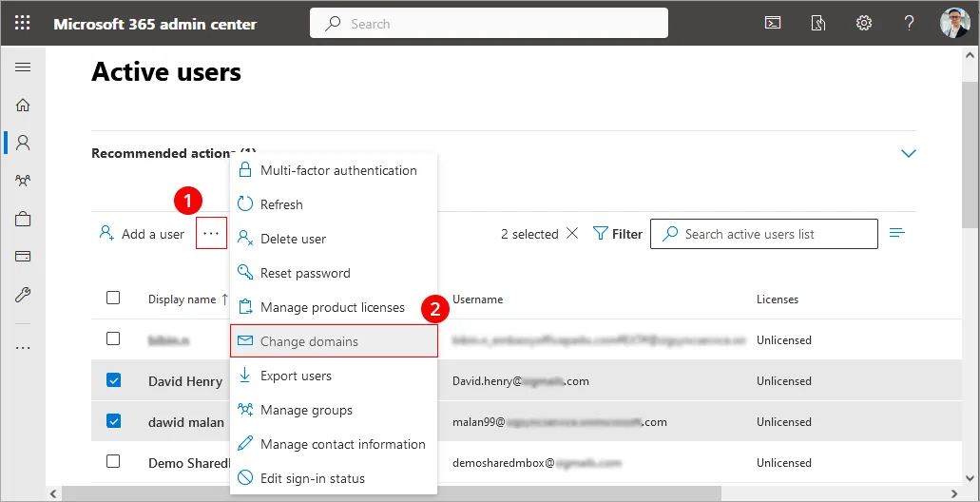Check the first blurred user row checkbox
Screen dimensions: 980x502
coord(113,338)
